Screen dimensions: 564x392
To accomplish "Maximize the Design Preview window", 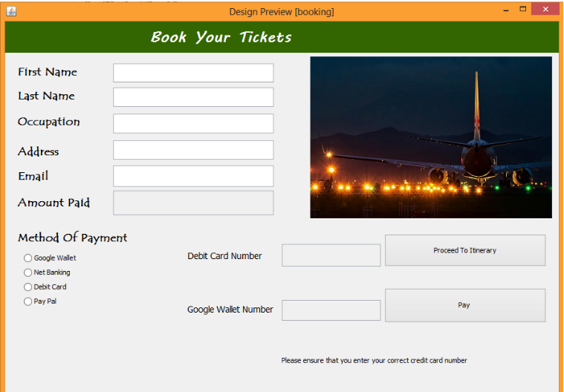I will point(523,10).
